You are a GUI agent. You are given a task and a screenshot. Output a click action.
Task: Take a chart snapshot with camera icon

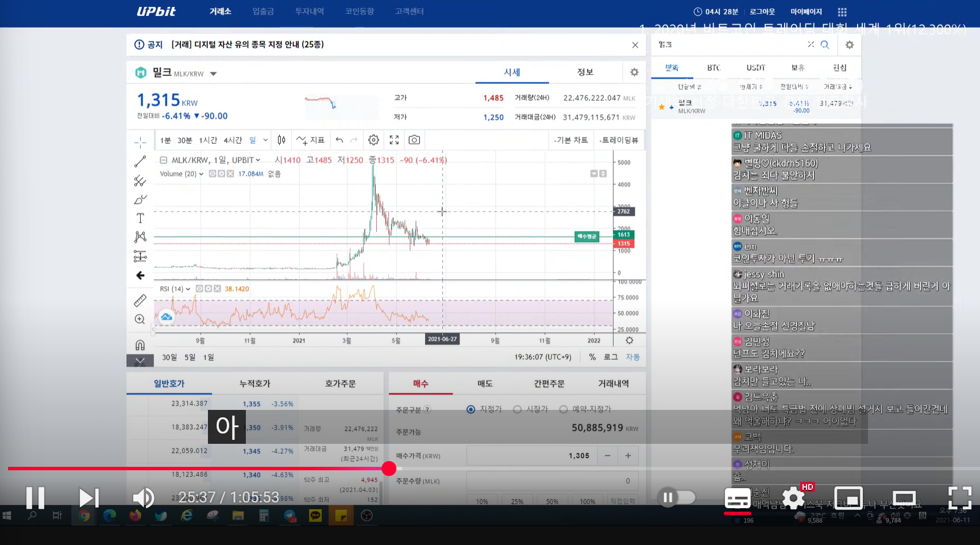click(414, 140)
